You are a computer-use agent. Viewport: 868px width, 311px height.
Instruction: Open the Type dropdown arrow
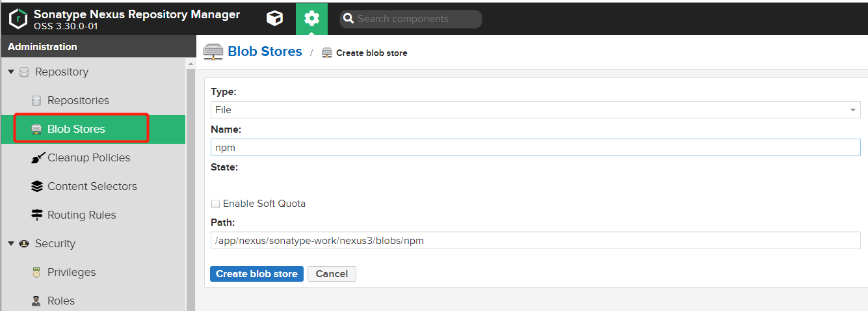(x=853, y=110)
